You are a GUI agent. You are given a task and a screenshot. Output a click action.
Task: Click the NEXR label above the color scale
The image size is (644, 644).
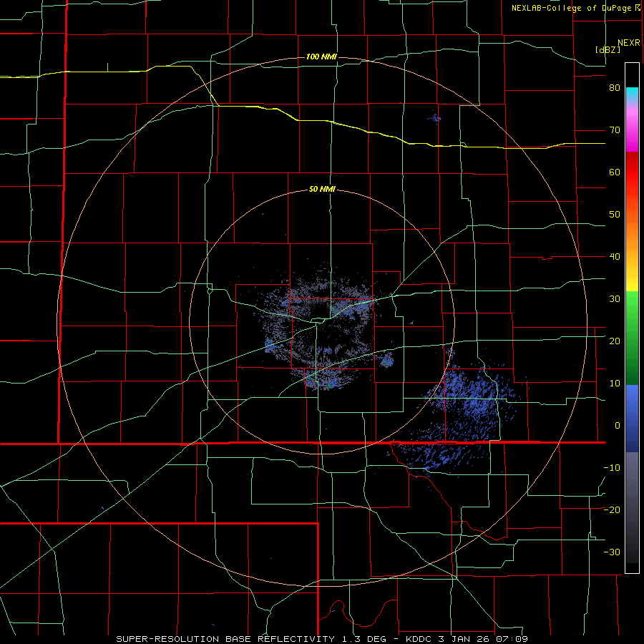(x=629, y=43)
